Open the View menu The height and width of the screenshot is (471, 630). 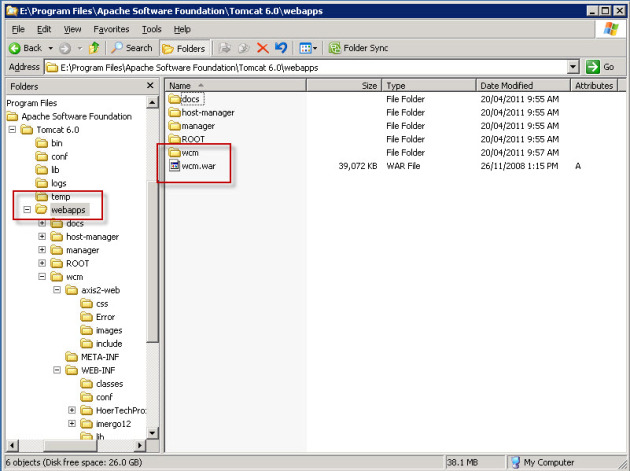click(x=72, y=29)
